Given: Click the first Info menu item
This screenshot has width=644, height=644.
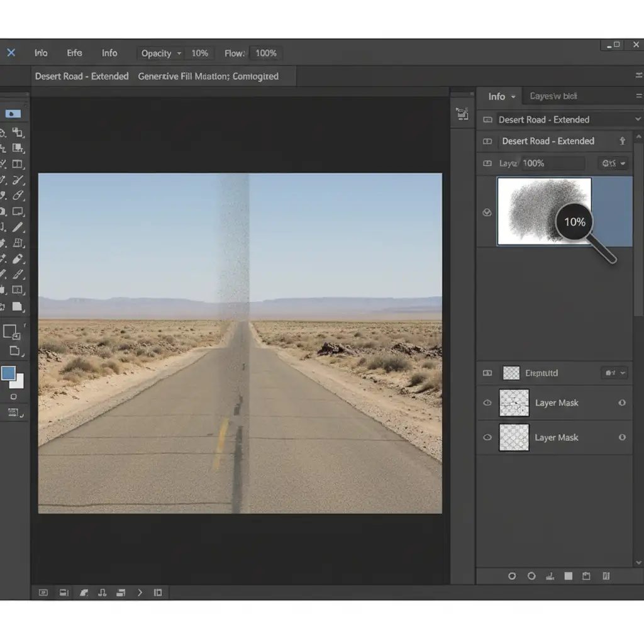Looking at the screenshot, I should (x=41, y=53).
